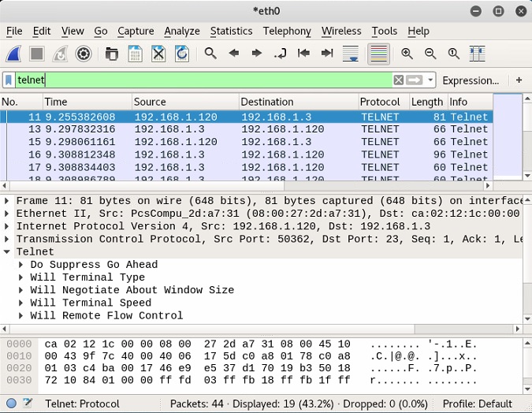Viewport: 532px width, 413px height.
Task: Sort by the Destination column header
Action: pyautogui.click(x=299, y=102)
